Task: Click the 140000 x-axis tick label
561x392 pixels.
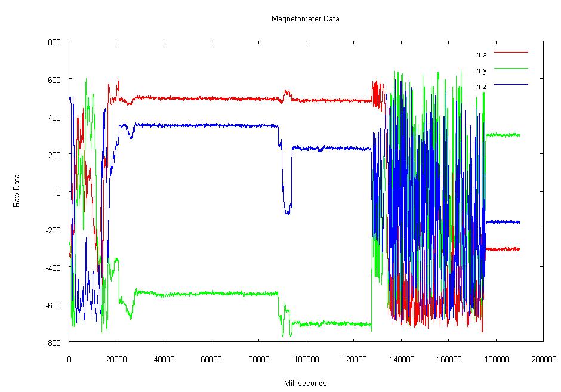Action: 400,359
